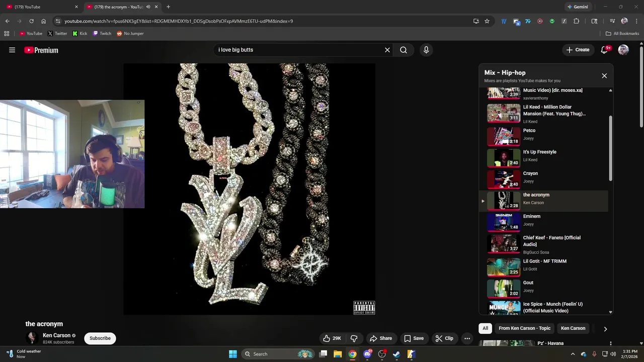
Task: Open the Twitch bookmark
Action: (x=102, y=34)
